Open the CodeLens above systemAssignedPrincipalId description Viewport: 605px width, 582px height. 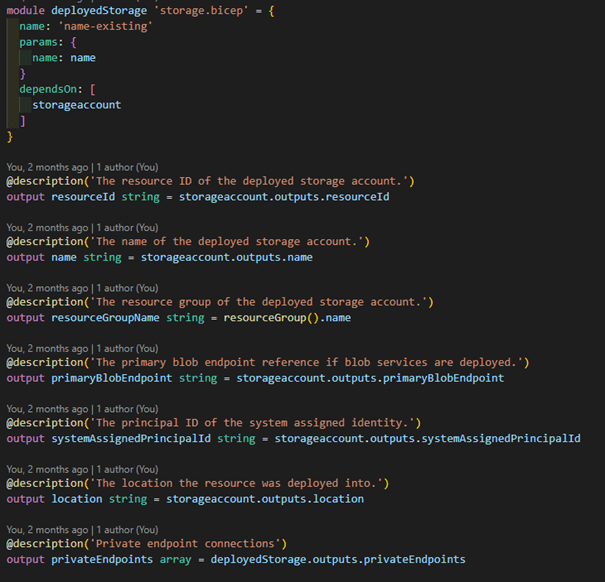pos(82,408)
